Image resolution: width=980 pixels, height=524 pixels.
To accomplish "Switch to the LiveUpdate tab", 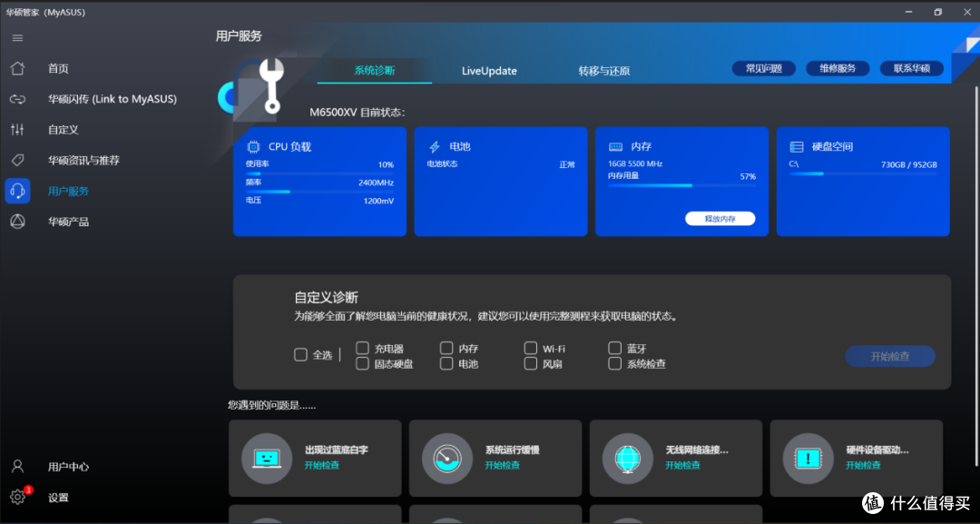I will pos(489,71).
